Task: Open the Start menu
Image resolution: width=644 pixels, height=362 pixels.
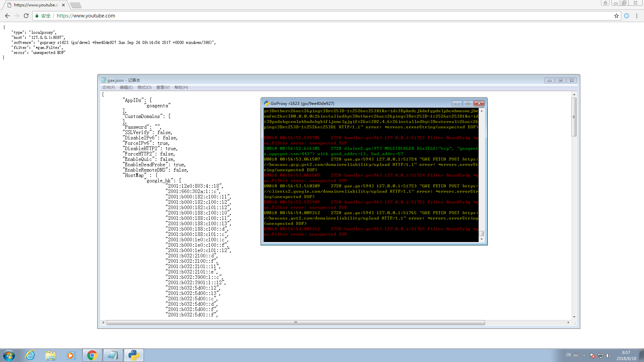Action: pos(9,355)
